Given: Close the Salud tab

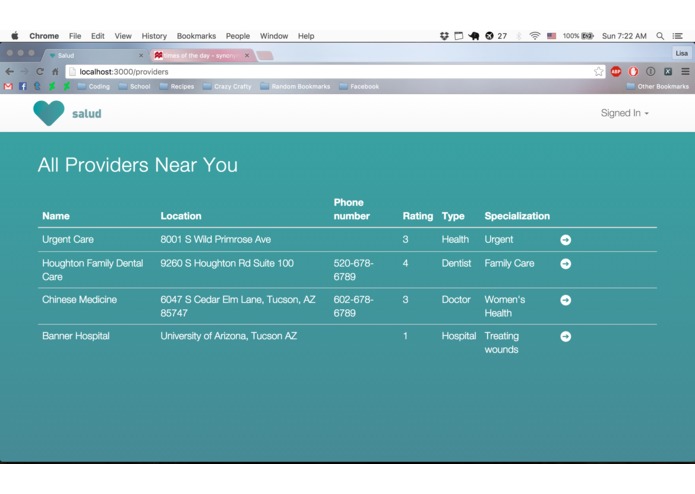Looking at the screenshot, I should [141, 55].
